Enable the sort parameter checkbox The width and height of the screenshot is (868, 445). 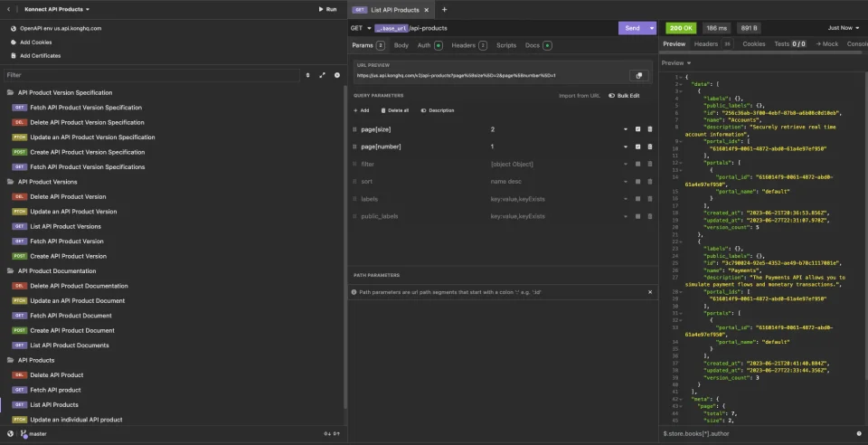(637, 182)
